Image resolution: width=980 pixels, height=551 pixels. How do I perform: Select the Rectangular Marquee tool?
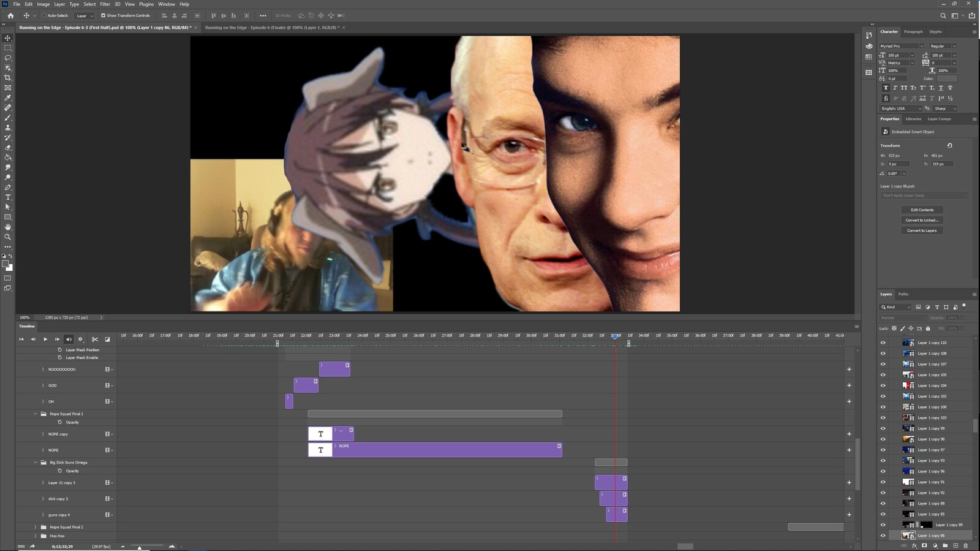[8, 48]
